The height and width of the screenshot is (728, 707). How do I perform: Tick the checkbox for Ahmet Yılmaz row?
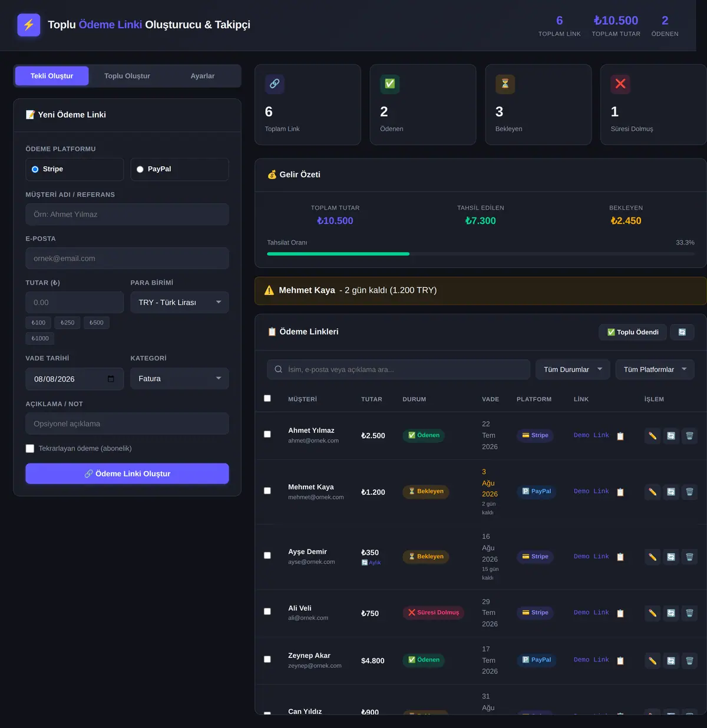[x=267, y=435]
